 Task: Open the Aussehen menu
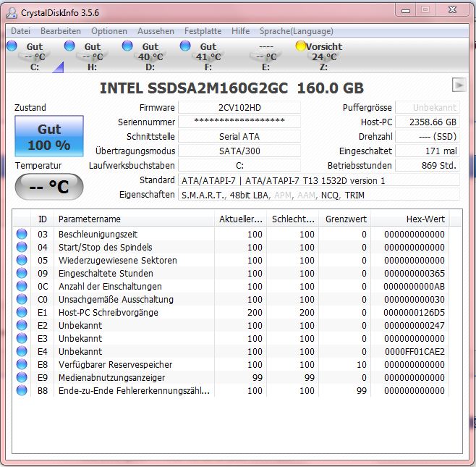click(156, 31)
